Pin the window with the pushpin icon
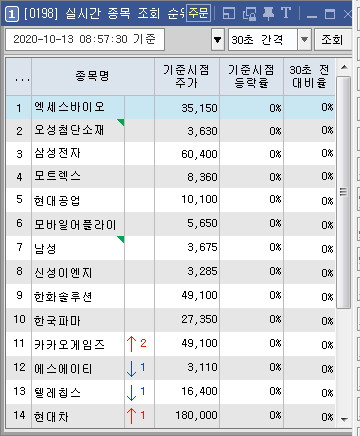This screenshot has width=360, height=436. tap(268, 14)
